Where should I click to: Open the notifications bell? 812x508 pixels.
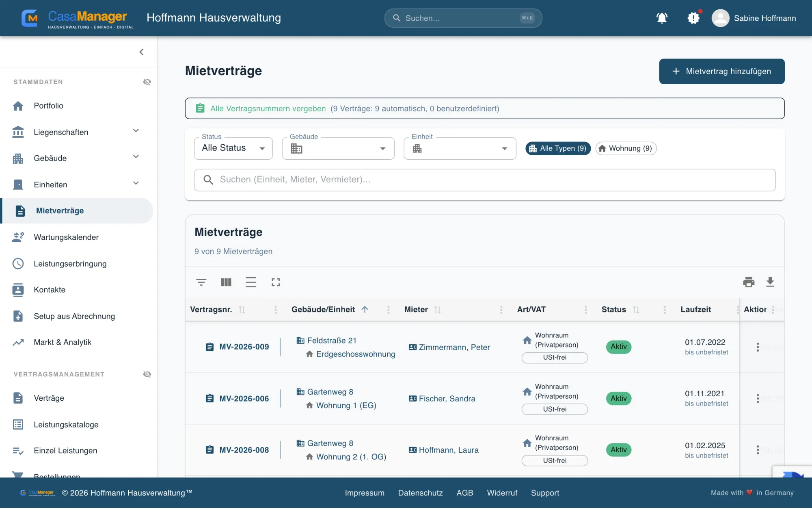tap(662, 18)
